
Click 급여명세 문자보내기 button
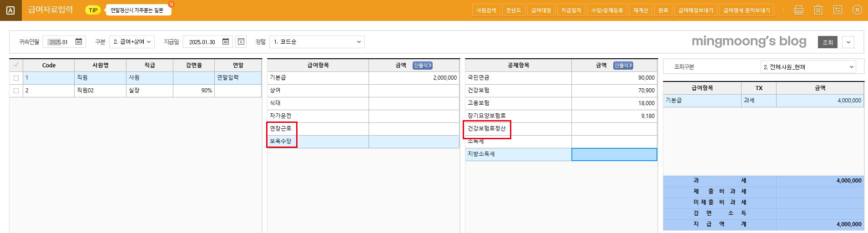[x=747, y=10]
